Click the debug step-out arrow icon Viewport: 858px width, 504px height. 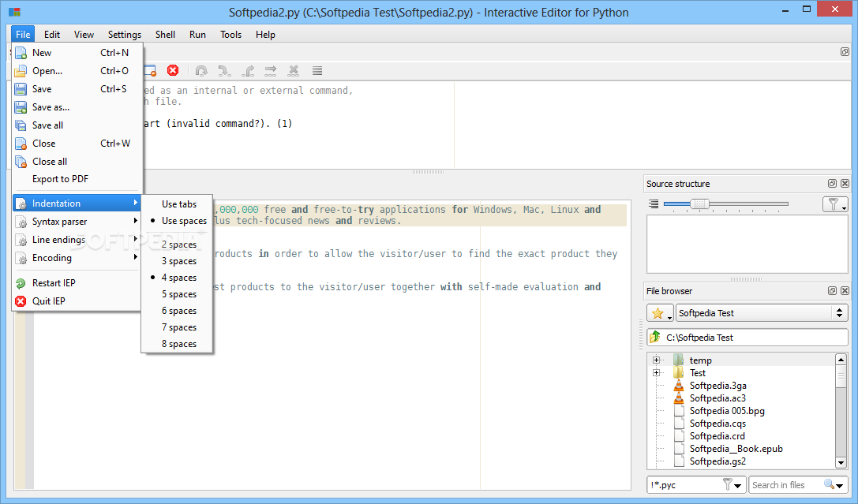pos(248,70)
